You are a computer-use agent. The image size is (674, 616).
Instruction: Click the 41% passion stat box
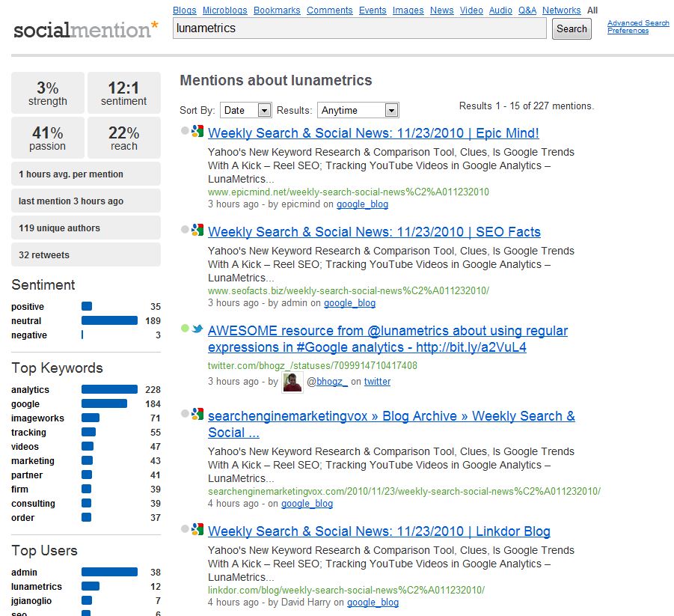[x=48, y=138]
